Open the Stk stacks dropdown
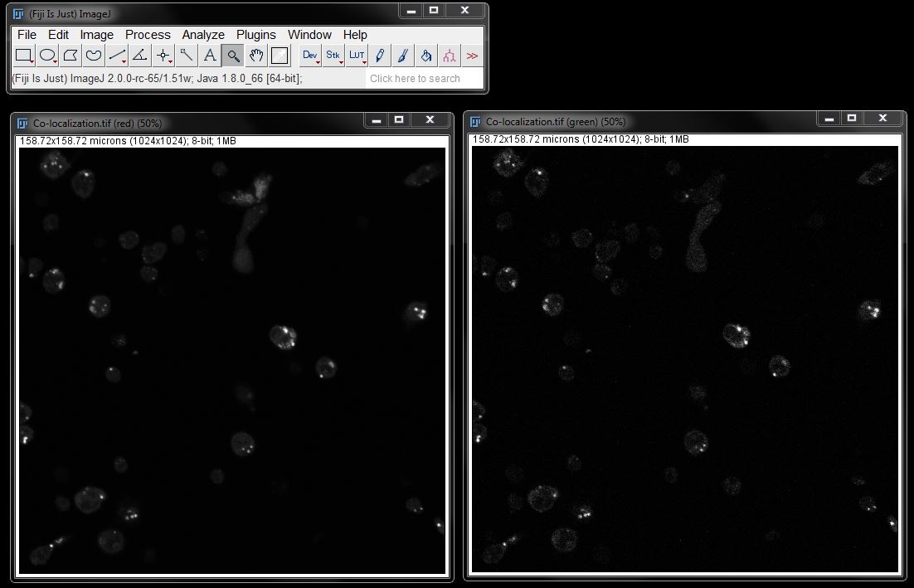Viewport: 914px width, 588px height. point(333,56)
